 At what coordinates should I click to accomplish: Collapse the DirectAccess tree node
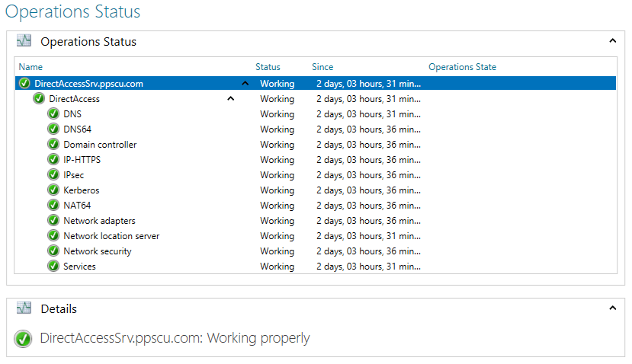tap(230, 99)
